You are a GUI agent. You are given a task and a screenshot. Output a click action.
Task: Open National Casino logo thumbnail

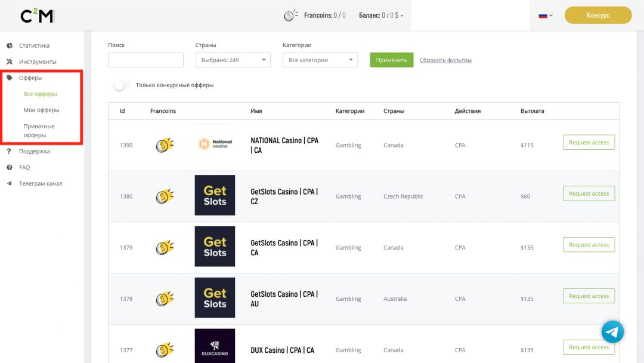[215, 144]
